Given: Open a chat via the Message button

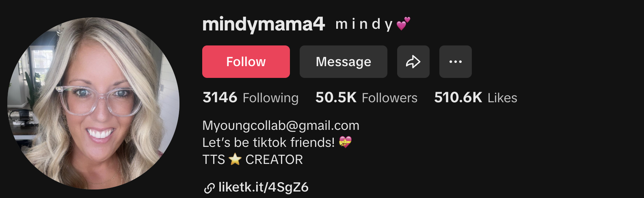Looking at the screenshot, I should [x=344, y=62].
